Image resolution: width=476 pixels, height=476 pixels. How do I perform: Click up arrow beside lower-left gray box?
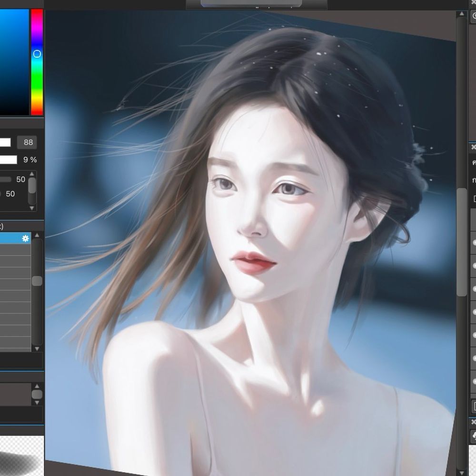pos(37,386)
